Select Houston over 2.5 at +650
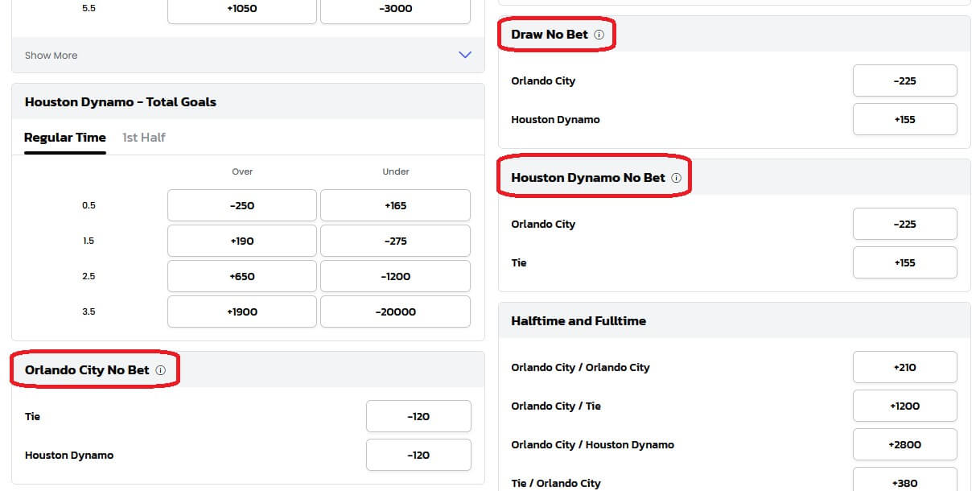Screen dimensions: 980x491 tap(242, 276)
